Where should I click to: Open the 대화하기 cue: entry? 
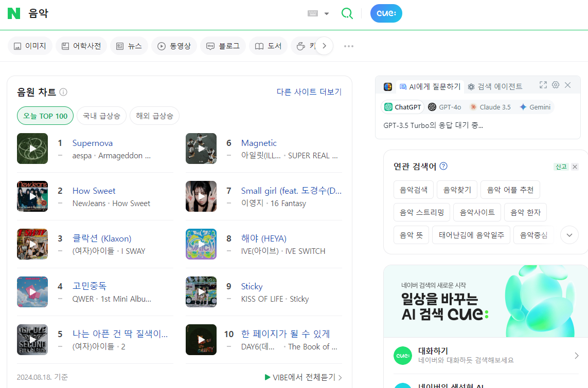pos(486,356)
